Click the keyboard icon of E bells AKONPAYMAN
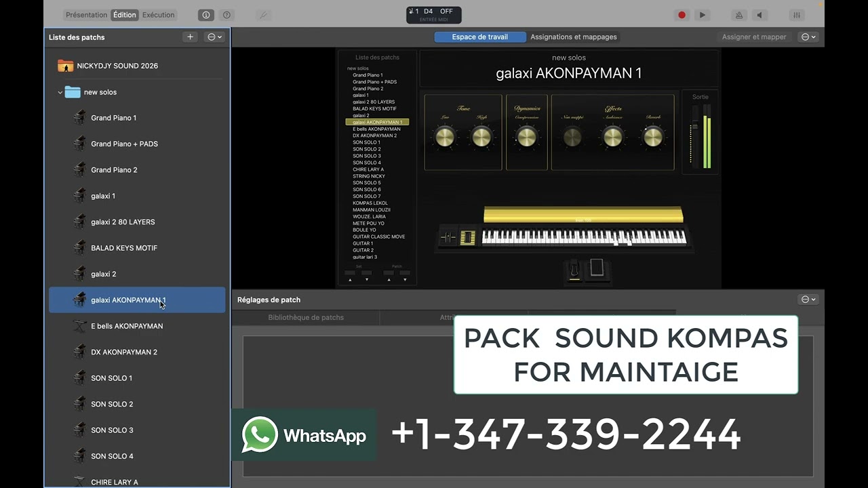This screenshot has width=868, height=488. pyautogui.click(x=79, y=326)
